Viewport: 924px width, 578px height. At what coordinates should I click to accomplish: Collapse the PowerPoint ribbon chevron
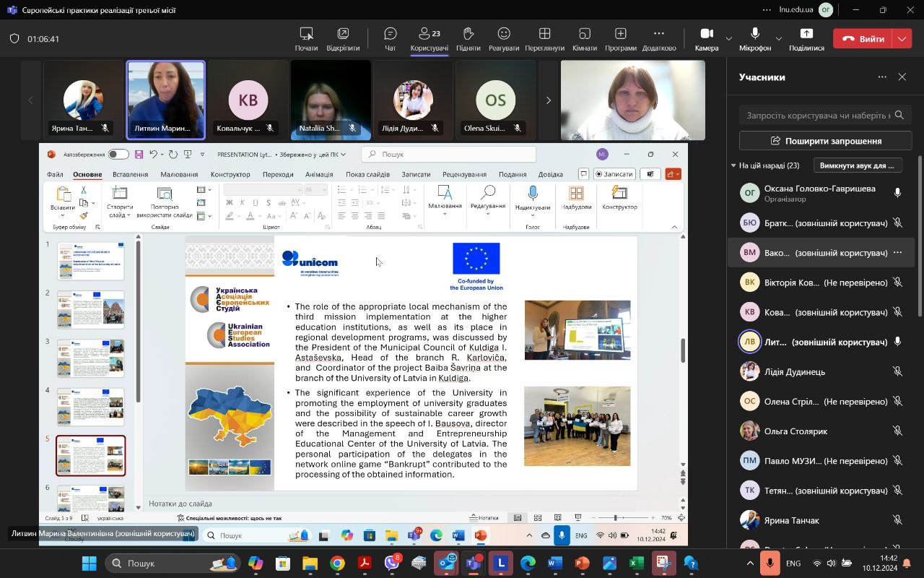click(675, 227)
